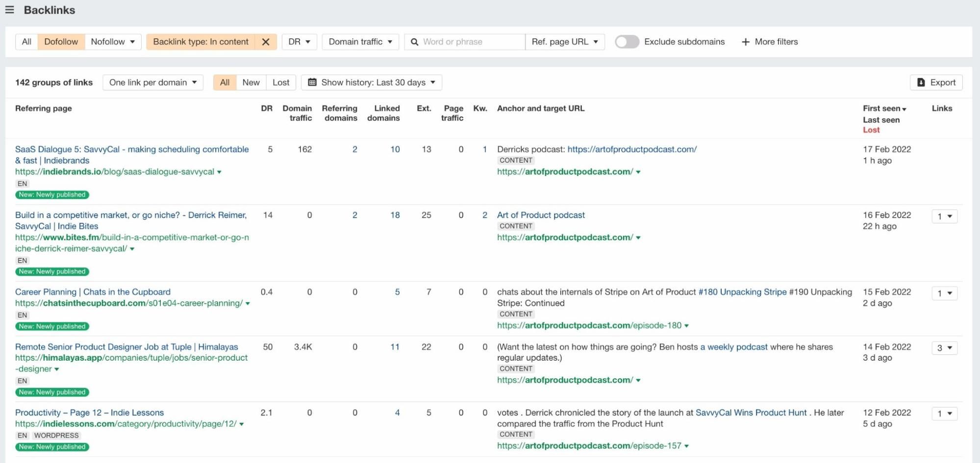Screen dimensions: 980x463
Task: Click the plus icon for More filters
Action: click(x=745, y=42)
